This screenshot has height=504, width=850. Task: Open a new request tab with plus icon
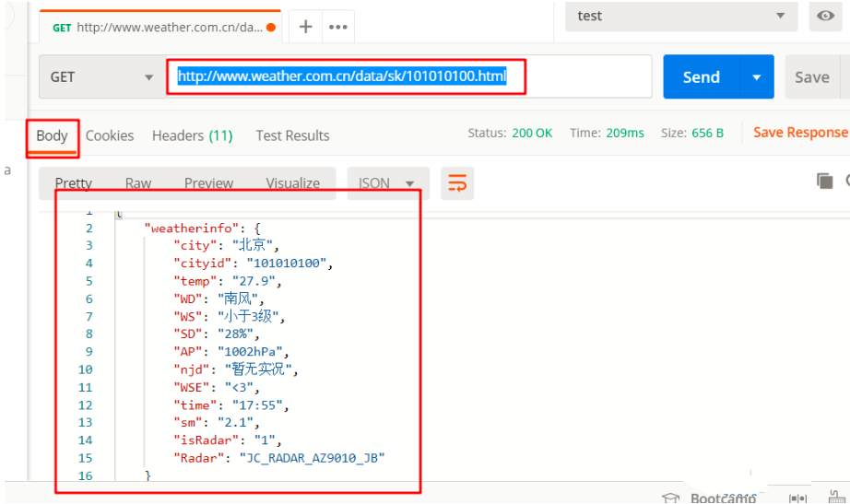[x=306, y=27]
